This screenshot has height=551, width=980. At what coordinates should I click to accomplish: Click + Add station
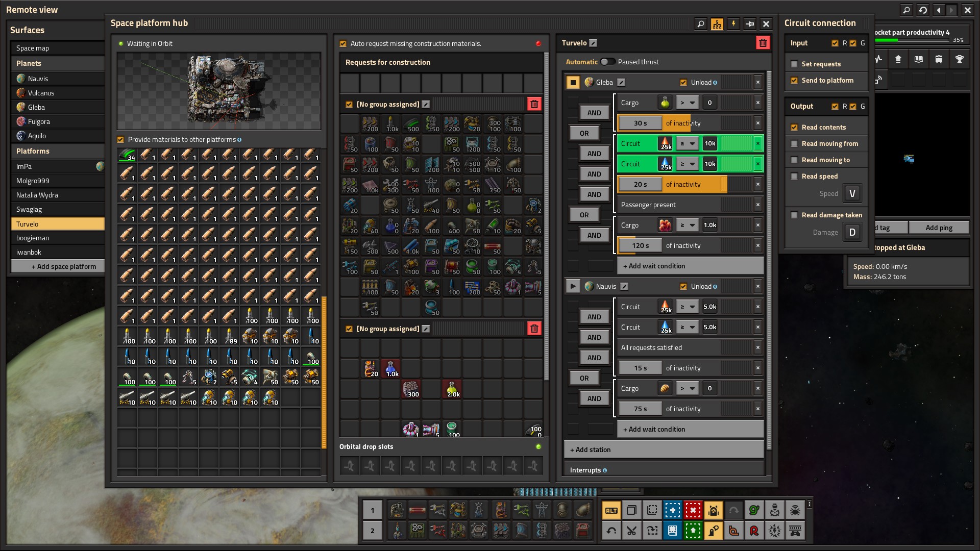(664, 449)
